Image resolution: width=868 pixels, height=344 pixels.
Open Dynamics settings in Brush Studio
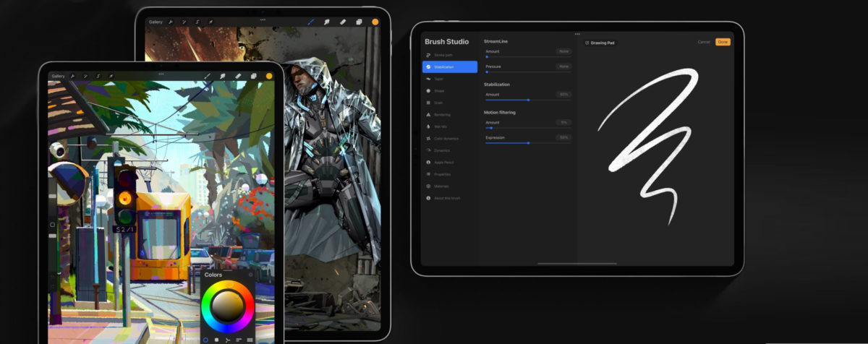click(x=450, y=150)
